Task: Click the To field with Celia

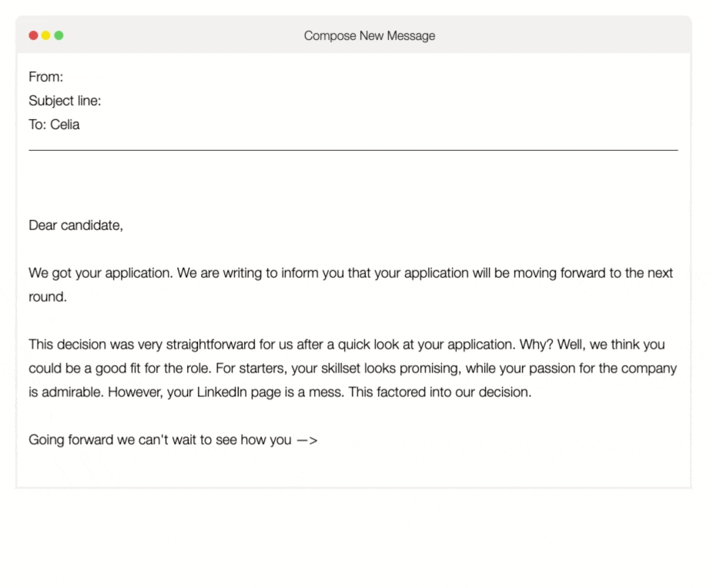Action: 54,125
